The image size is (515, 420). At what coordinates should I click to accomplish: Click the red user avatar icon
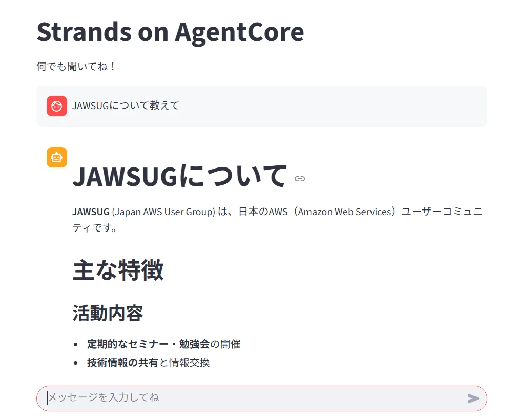pos(57,106)
